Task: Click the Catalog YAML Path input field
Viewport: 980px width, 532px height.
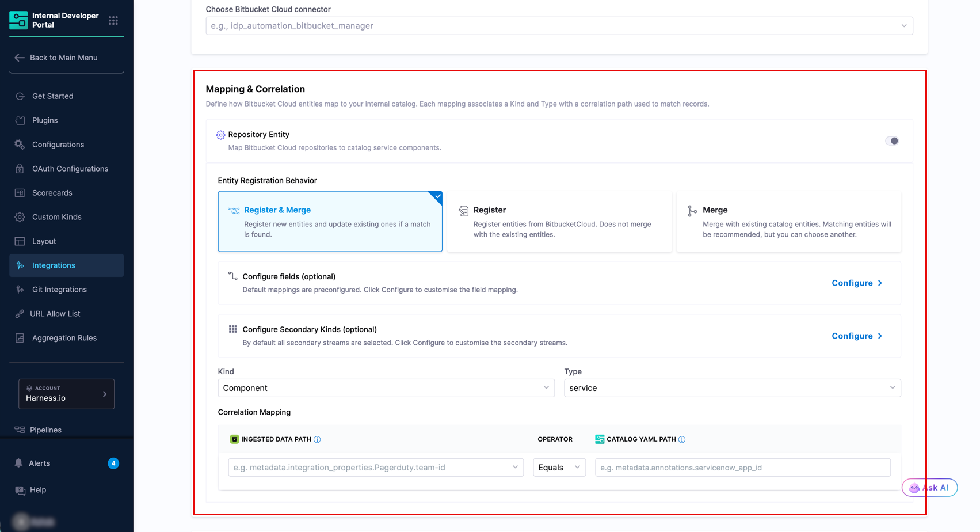Action: 743,468
